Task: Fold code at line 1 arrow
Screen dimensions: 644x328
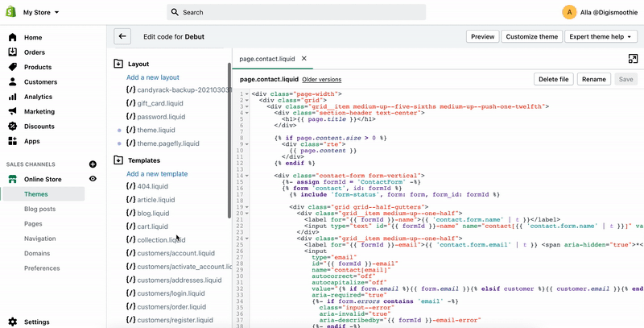Action: click(x=247, y=94)
